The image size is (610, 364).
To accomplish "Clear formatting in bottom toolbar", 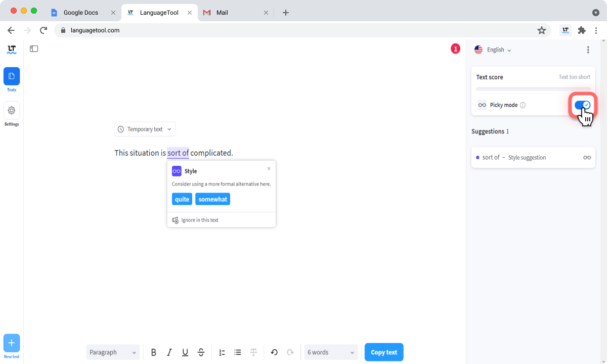I will 253,352.
